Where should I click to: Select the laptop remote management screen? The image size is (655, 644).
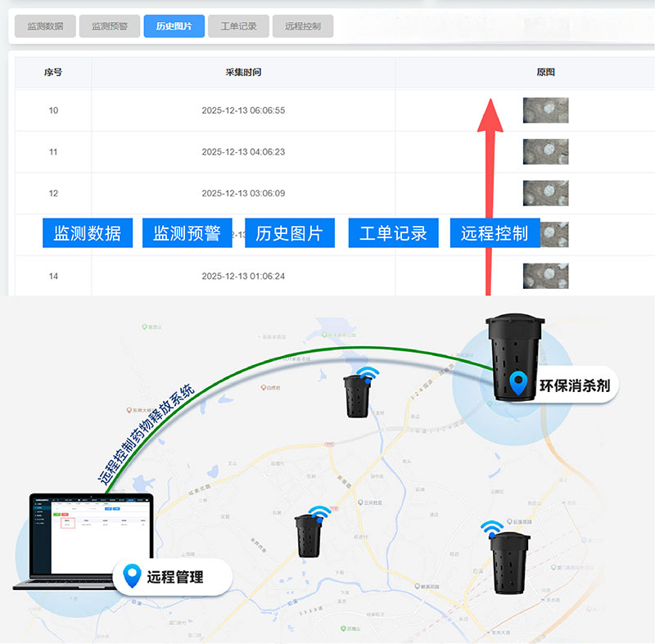pos(89,536)
